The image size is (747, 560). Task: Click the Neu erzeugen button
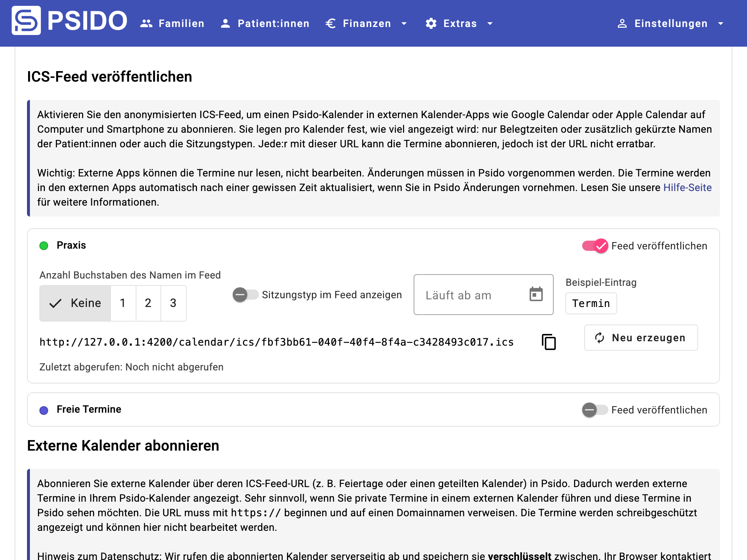pos(641,338)
